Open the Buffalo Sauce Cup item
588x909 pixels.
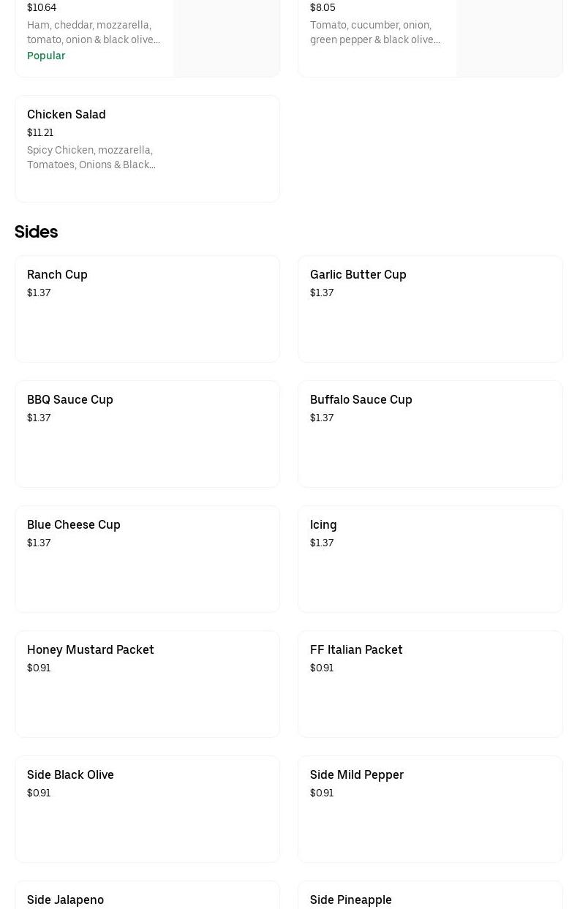tap(430, 434)
